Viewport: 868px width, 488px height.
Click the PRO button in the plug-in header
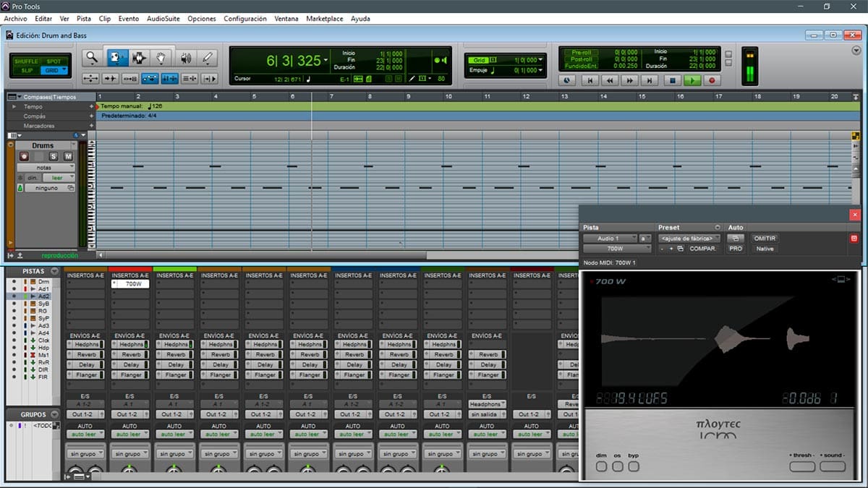[x=736, y=249]
